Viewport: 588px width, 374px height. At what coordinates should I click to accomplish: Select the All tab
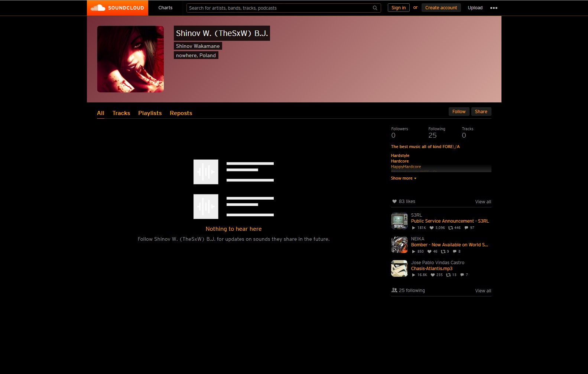(101, 113)
